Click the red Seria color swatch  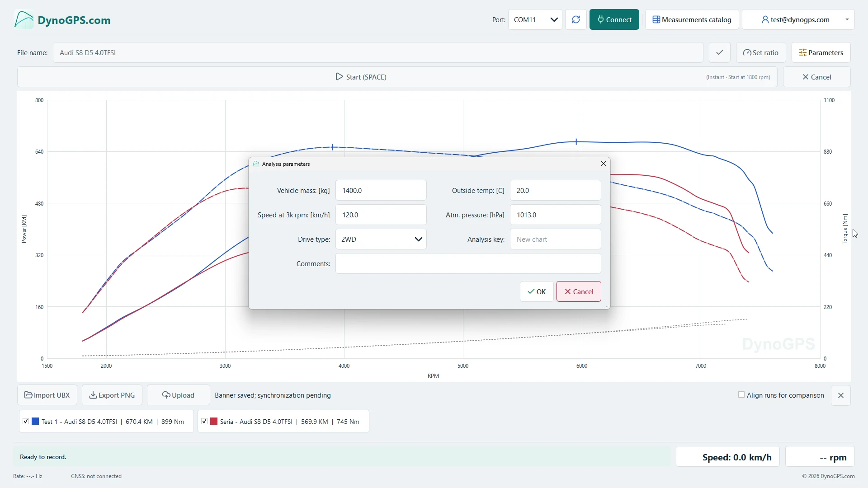[214, 421]
